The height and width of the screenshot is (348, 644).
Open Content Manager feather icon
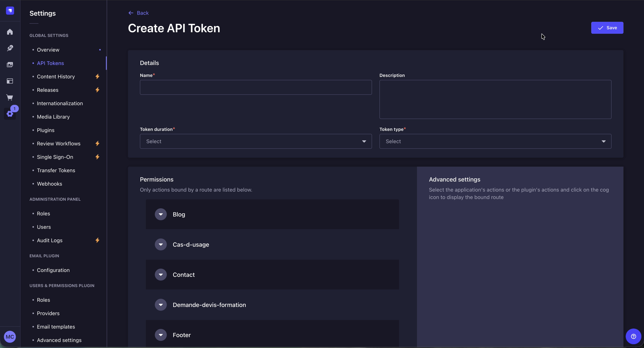click(x=10, y=48)
